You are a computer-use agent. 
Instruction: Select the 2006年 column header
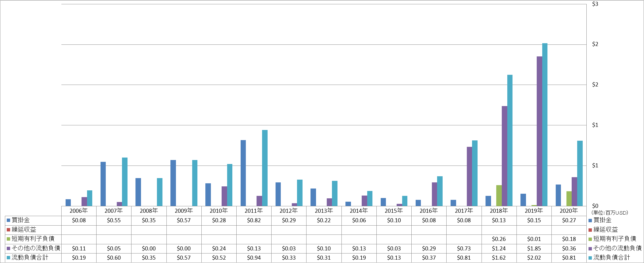pos(79,211)
